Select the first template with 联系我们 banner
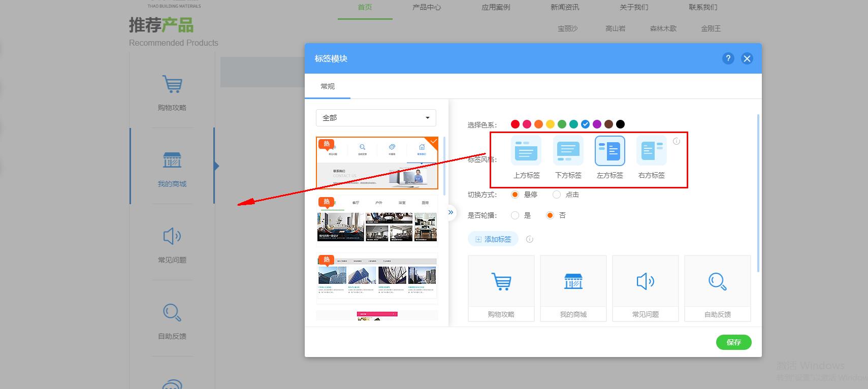This screenshot has width=868, height=389. coord(377,163)
